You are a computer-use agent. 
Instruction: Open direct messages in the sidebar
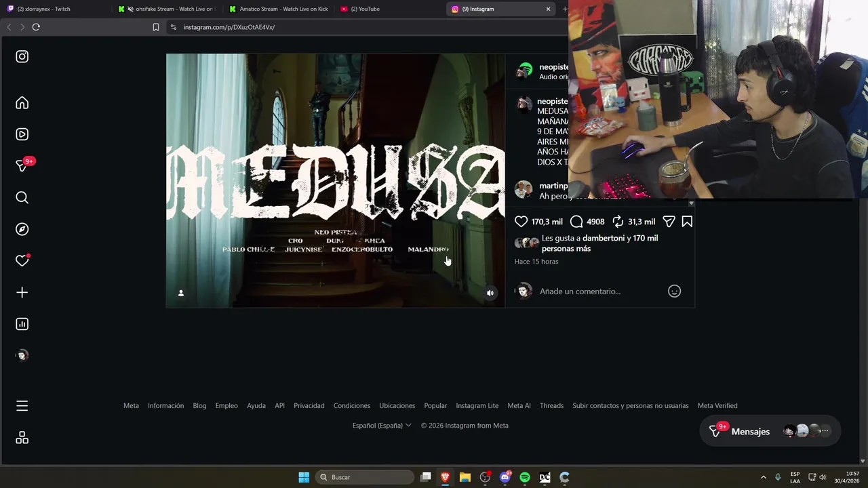(x=22, y=166)
